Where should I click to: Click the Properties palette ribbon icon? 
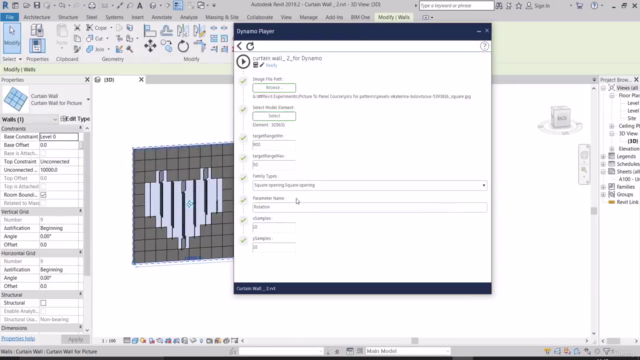[37, 46]
